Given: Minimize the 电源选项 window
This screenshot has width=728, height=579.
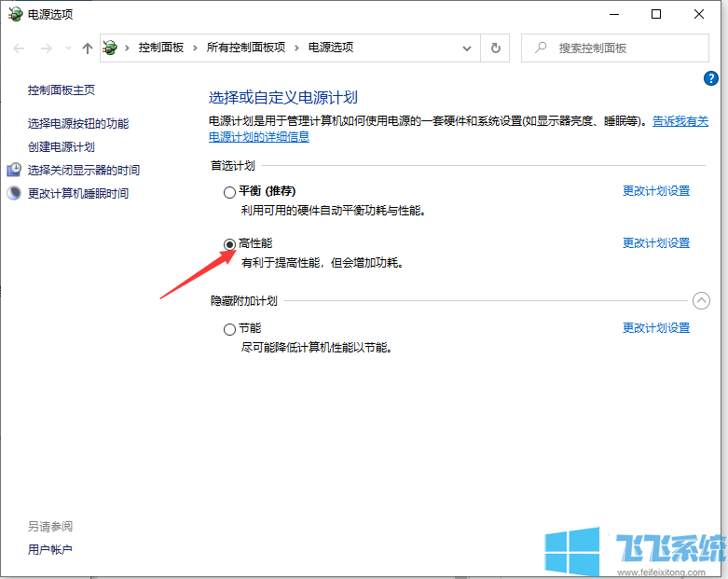Looking at the screenshot, I should [614, 14].
